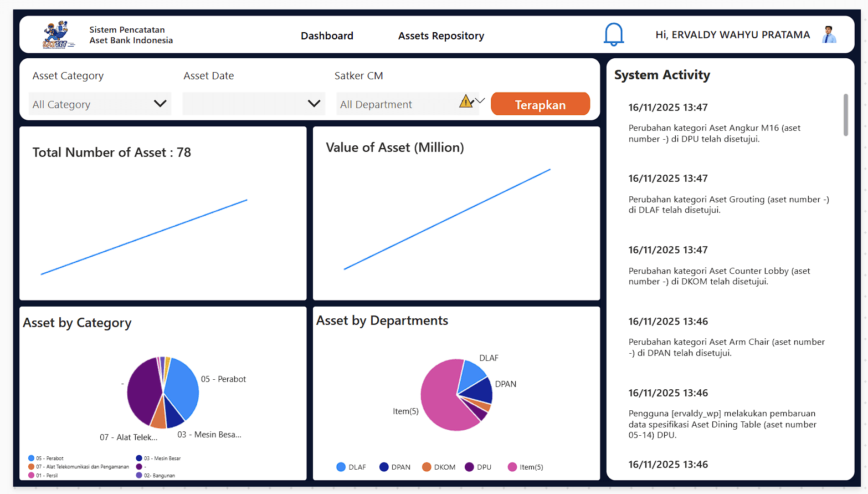Click the user profile avatar
The height and width of the screenshot is (494, 868).
coord(830,34)
